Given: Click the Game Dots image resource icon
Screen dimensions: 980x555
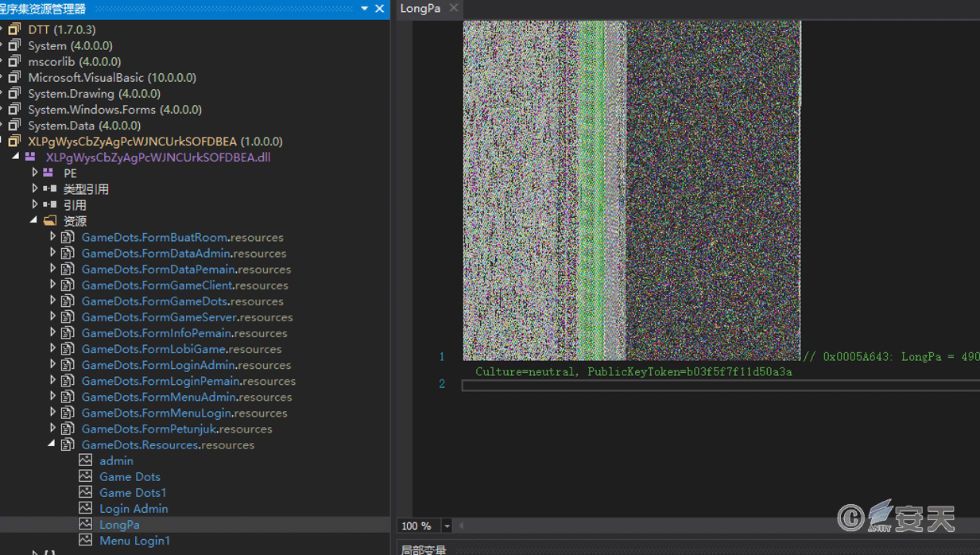Looking at the screenshot, I should pyautogui.click(x=86, y=476).
